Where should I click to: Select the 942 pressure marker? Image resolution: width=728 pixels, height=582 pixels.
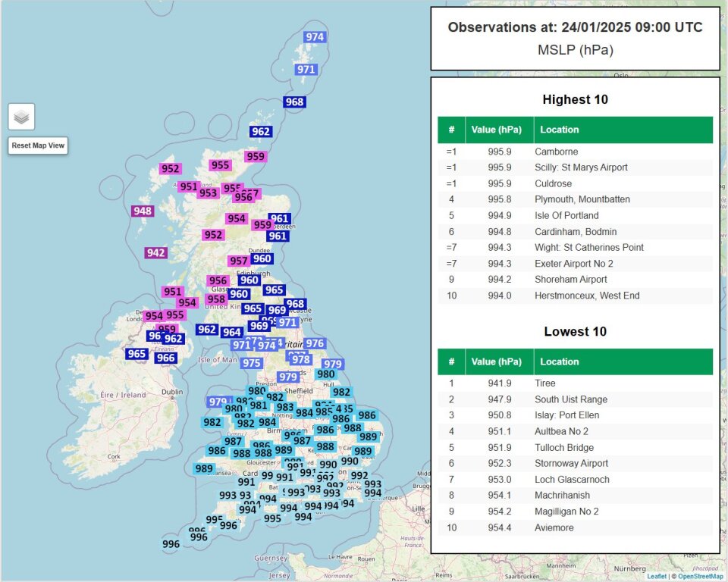[156, 252]
